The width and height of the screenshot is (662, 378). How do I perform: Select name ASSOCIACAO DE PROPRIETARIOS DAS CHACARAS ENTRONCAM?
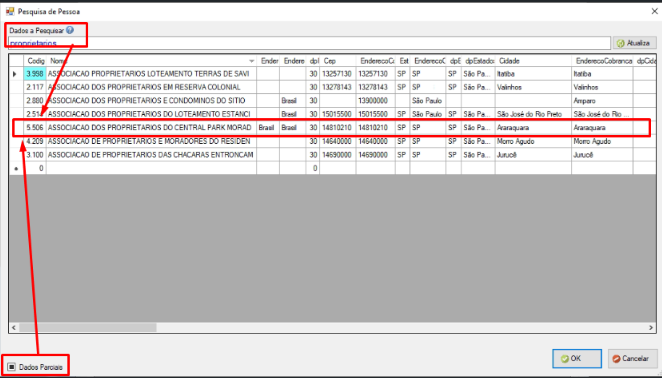pos(151,155)
